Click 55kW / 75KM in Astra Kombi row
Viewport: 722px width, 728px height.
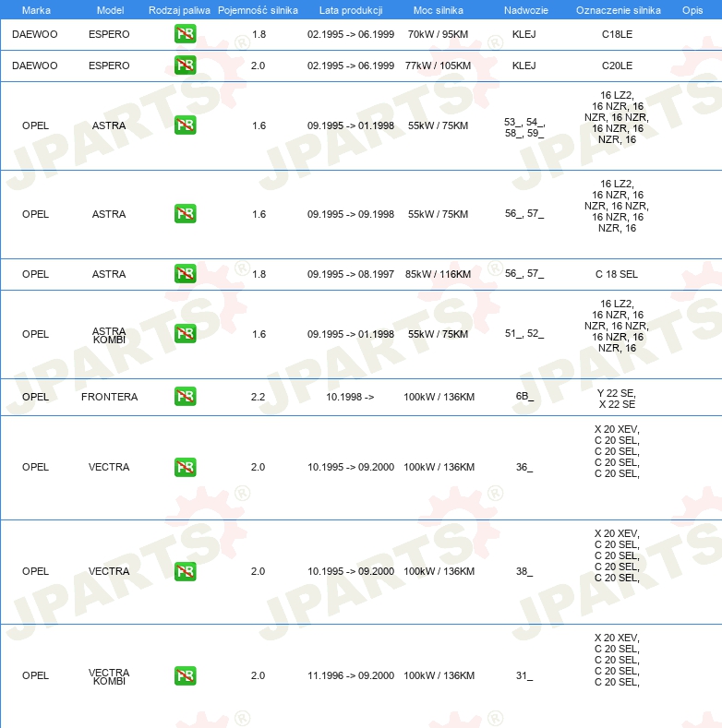coord(438,334)
